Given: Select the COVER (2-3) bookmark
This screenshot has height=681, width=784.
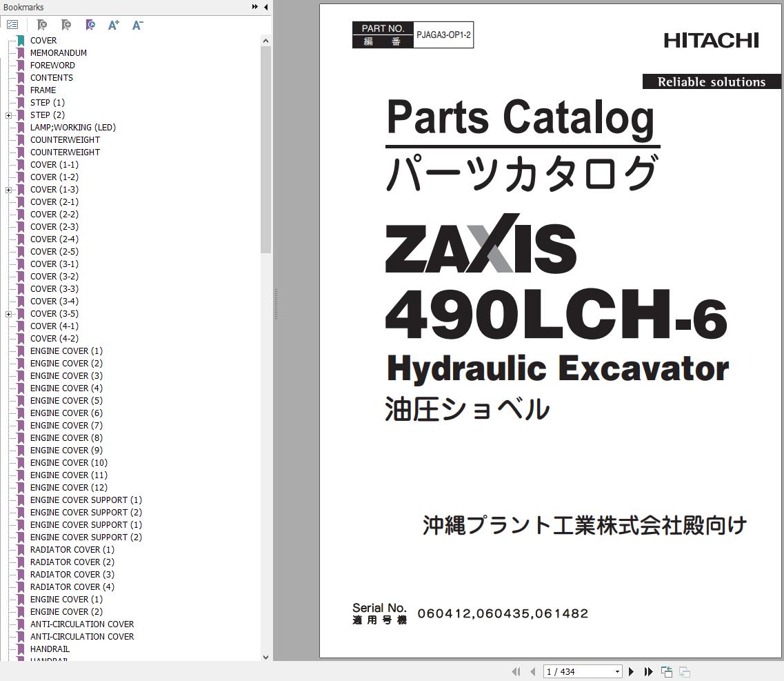Looking at the screenshot, I should (x=54, y=227).
